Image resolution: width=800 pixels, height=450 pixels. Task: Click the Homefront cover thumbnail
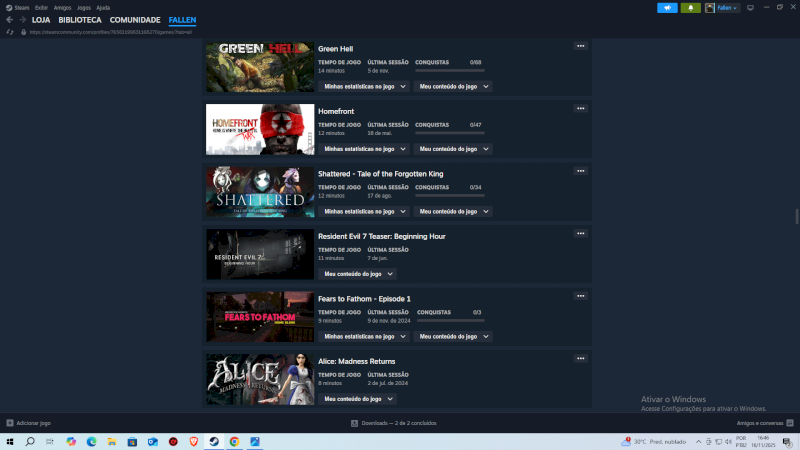260,130
